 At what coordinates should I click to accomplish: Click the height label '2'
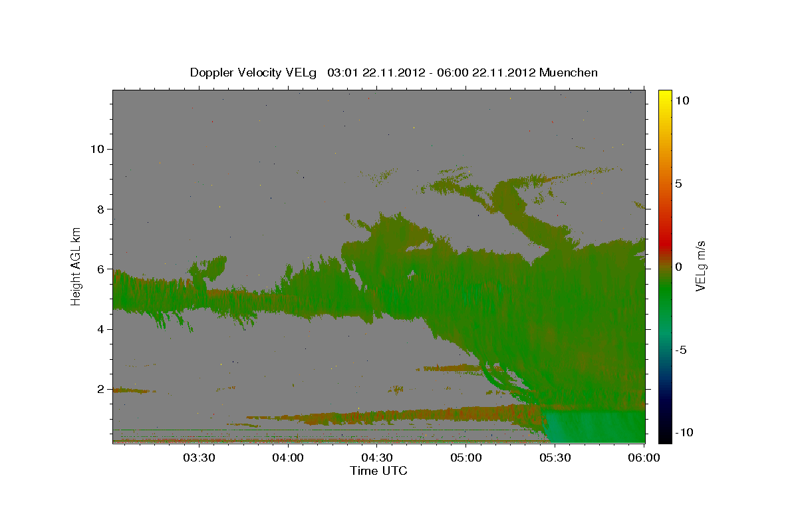pos(100,389)
